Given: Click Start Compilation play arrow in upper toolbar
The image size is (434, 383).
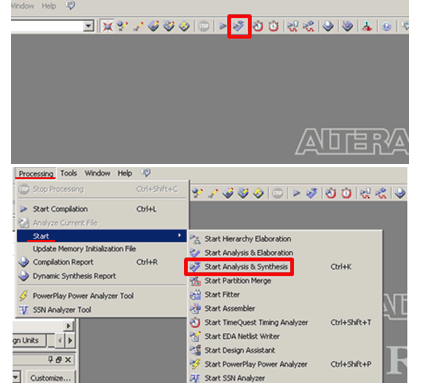Looking at the screenshot, I should coord(222,26).
